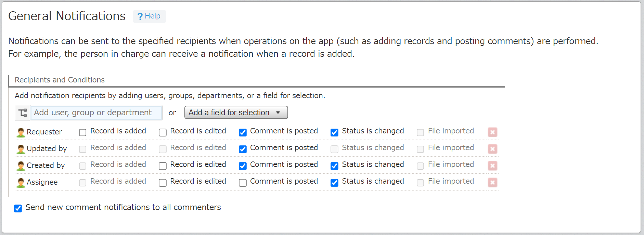The image size is (644, 235).
Task: Untick Send new comment notifications to all commenters
Action: [18, 208]
